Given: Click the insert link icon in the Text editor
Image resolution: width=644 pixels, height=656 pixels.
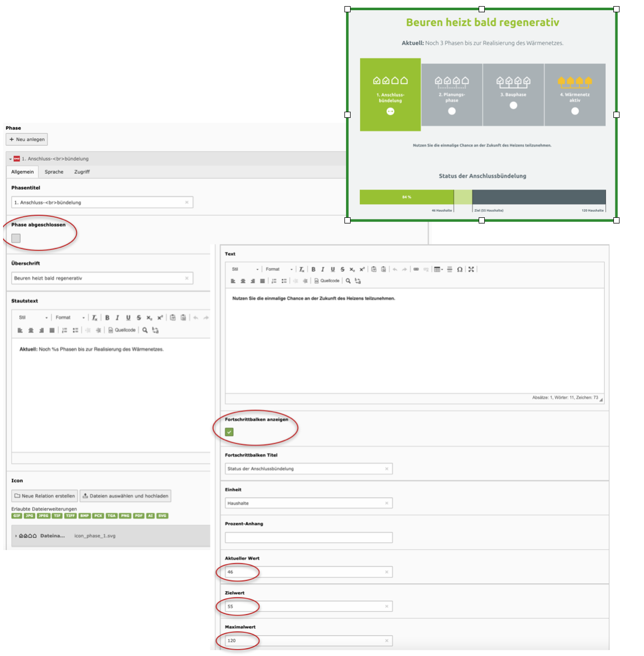Looking at the screenshot, I should coord(416,269).
